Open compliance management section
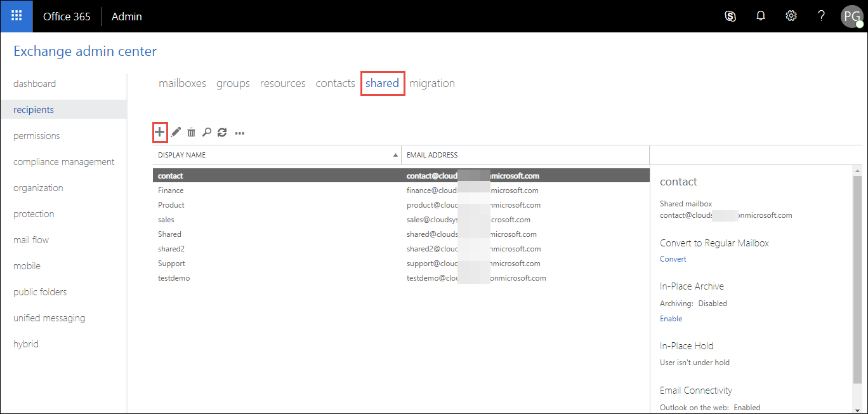The image size is (868, 414). click(63, 162)
